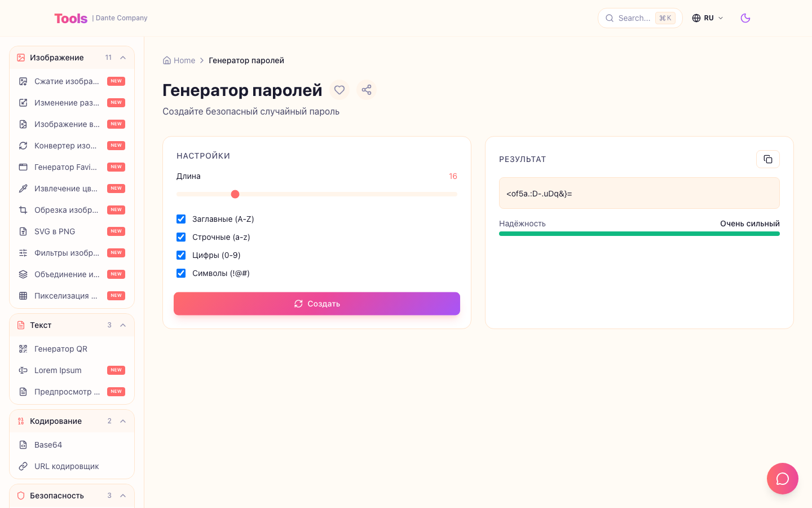Image resolution: width=812 pixels, height=508 pixels.
Task: Click the Длина slider track
Action: pos(317,194)
